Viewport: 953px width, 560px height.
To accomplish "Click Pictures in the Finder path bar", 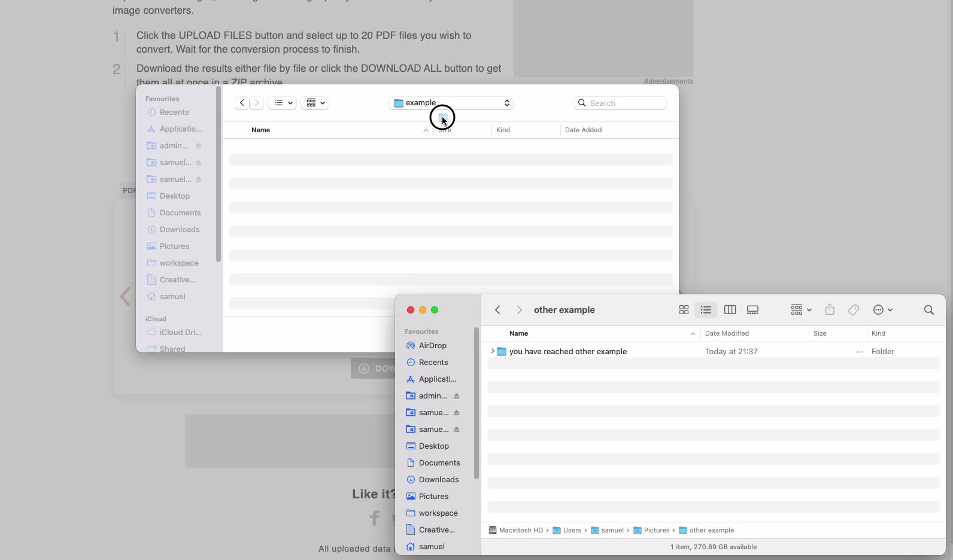I will click(656, 531).
